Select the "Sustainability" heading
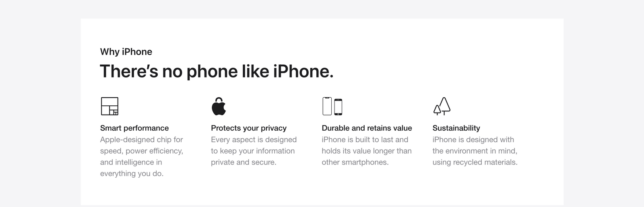 (x=456, y=128)
